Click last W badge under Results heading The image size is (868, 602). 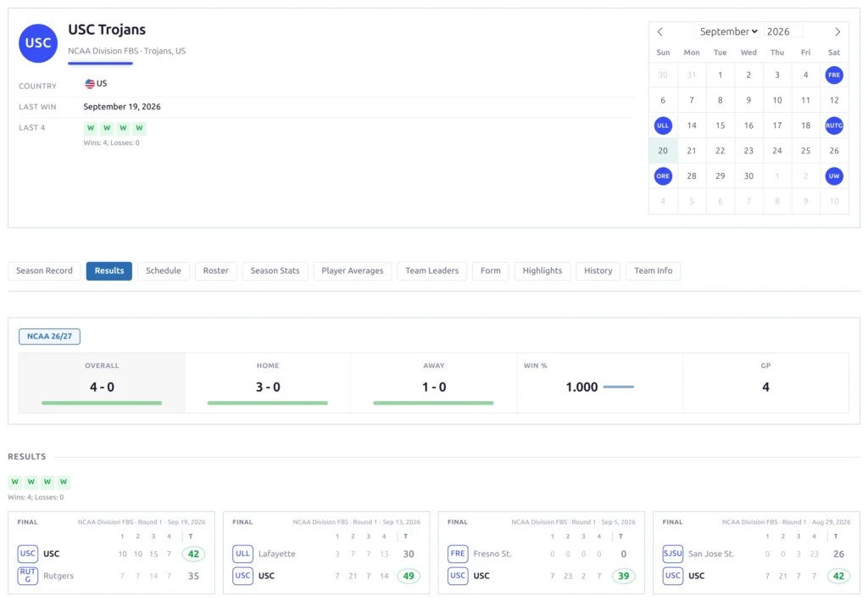pyautogui.click(x=64, y=482)
